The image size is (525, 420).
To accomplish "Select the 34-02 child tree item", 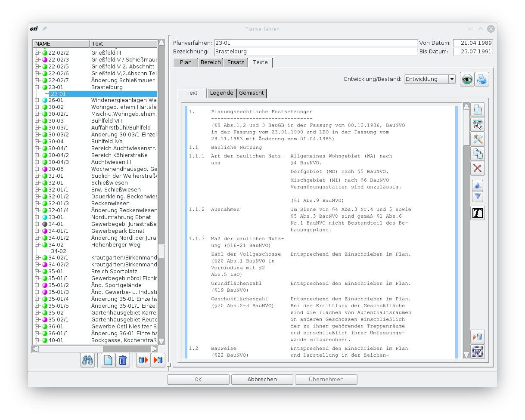I will click(59, 251).
